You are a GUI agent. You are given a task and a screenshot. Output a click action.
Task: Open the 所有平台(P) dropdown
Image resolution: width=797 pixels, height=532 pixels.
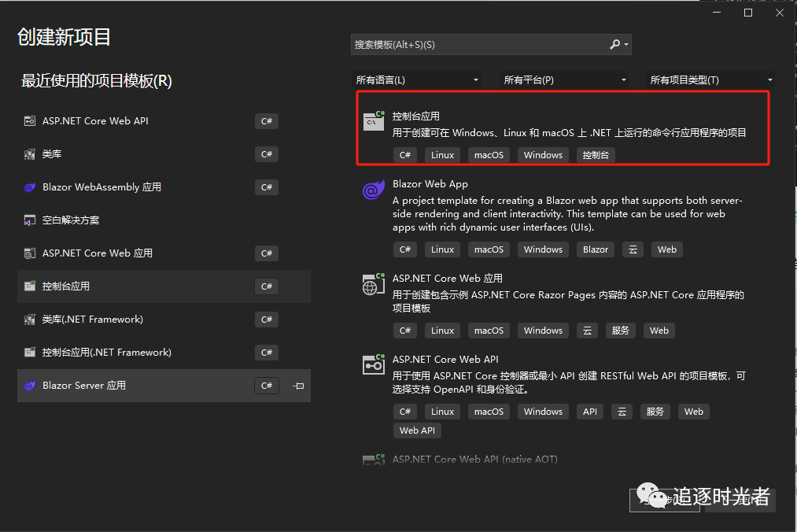point(563,79)
